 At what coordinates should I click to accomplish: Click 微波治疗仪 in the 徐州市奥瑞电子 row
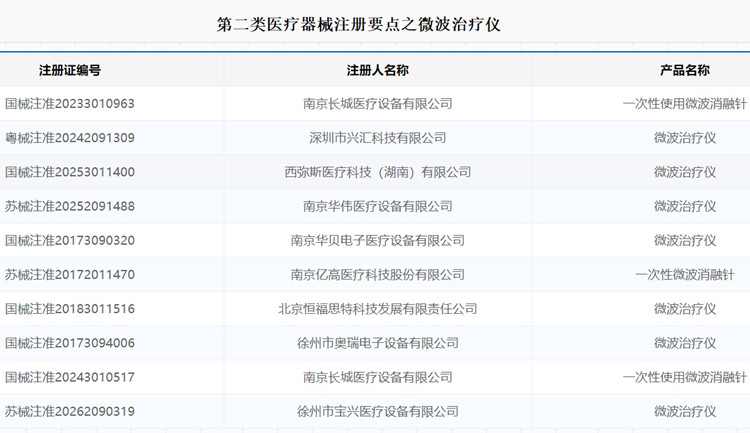(684, 343)
